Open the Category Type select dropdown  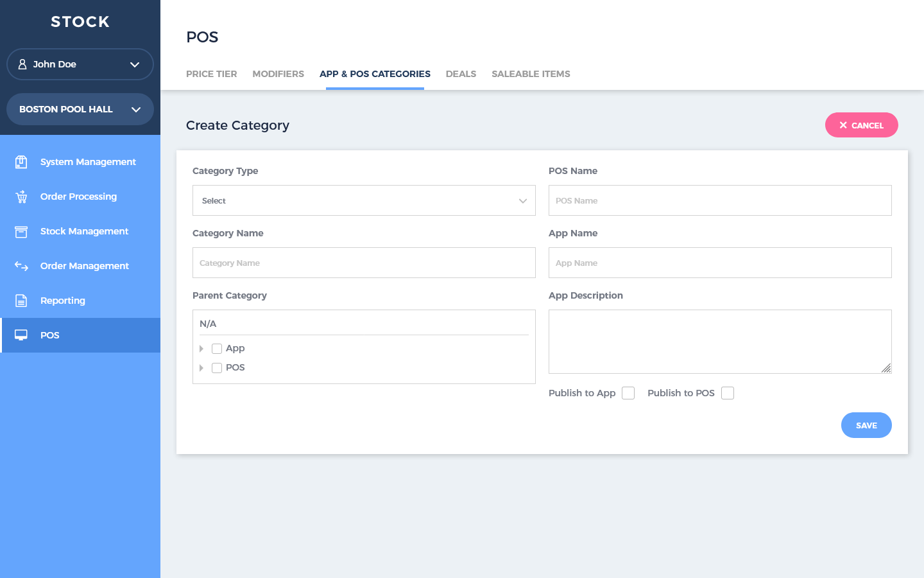tap(364, 200)
